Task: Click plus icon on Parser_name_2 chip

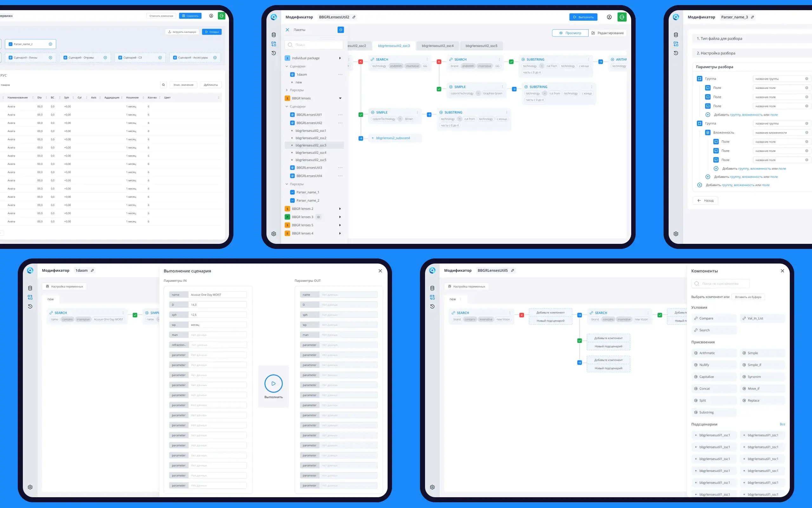Action: point(50,44)
